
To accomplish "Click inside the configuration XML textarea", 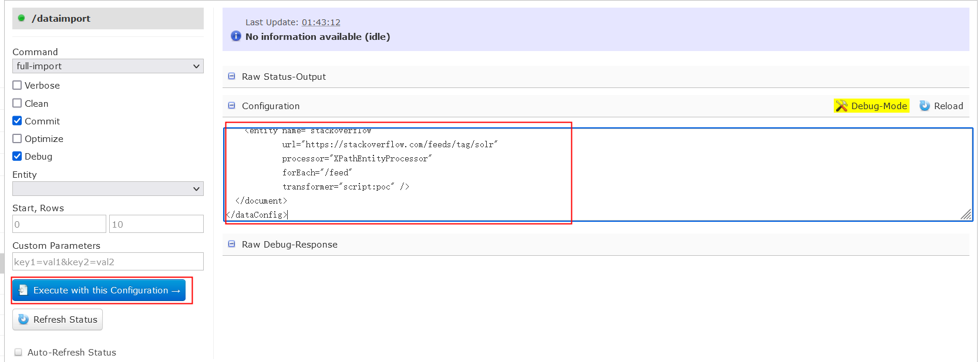I will click(x=598, y=174).
